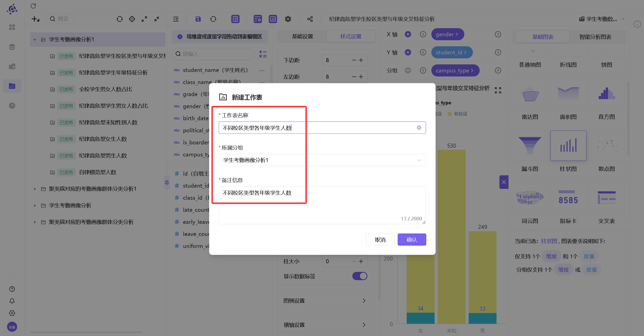Open the help icon in sidebar
The image size is (644, 336).
tap(12, 289)
